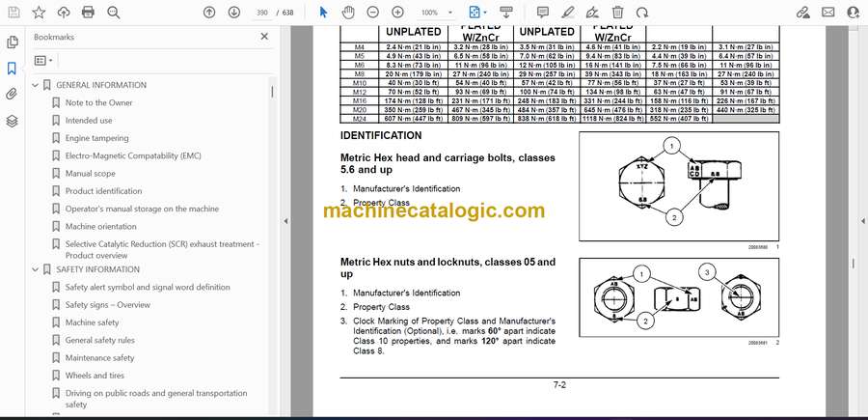
Task: Collapse the SAFETY INFORMATION bookmark section
Action: (x=36, y=269)
